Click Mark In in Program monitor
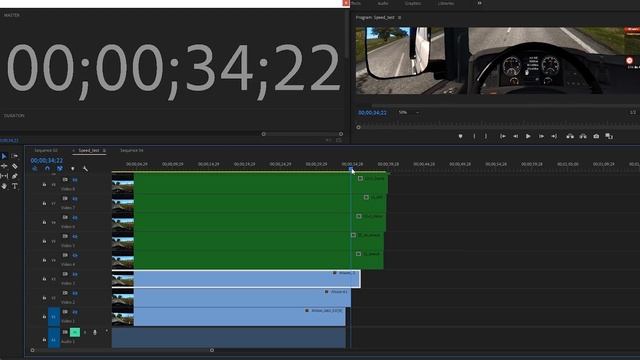The image size is (640, 360). 474,136
